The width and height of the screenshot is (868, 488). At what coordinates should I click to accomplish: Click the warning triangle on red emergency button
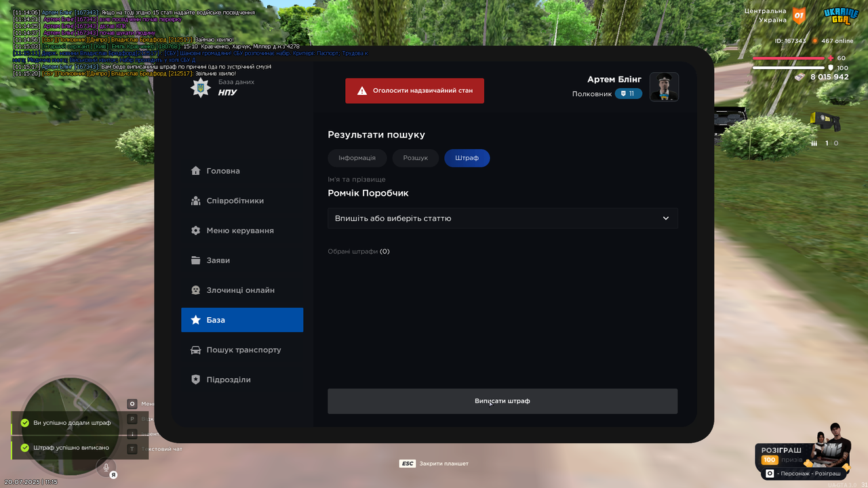tap(362, 91)
